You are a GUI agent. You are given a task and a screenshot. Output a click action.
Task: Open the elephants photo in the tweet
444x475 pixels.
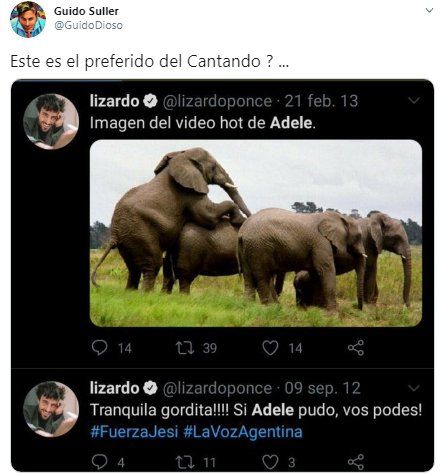(x=256, y=233)
